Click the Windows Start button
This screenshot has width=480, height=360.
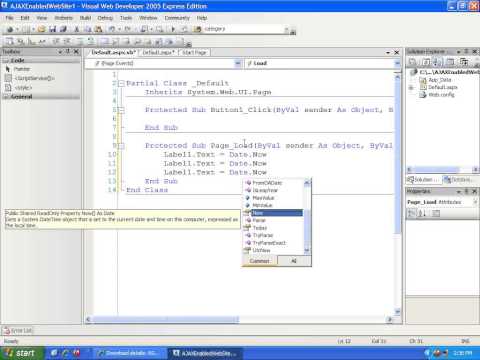pos(21,353)
